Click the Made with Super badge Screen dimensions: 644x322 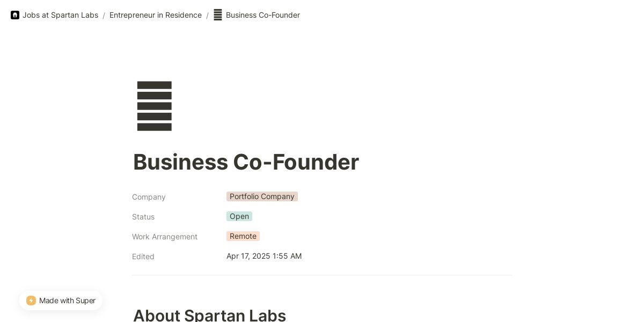[61, 301]
